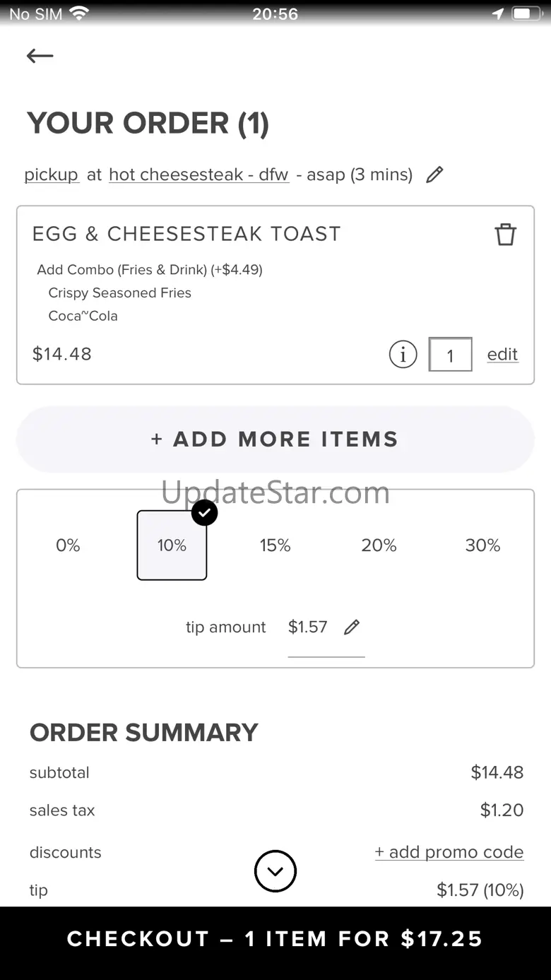Tap selected 10% tip box
The width and height of the screenshot is (551, 980).
pos(172,545)
